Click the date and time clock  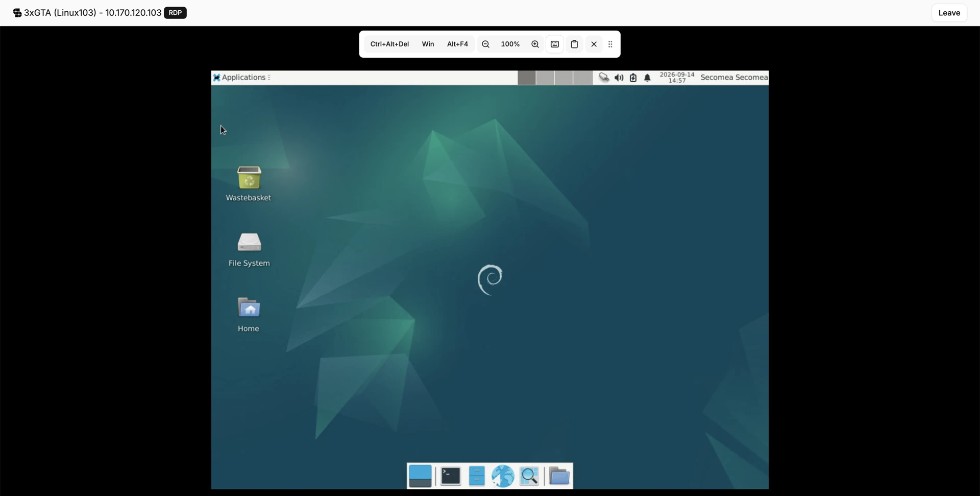coord(677,77)
